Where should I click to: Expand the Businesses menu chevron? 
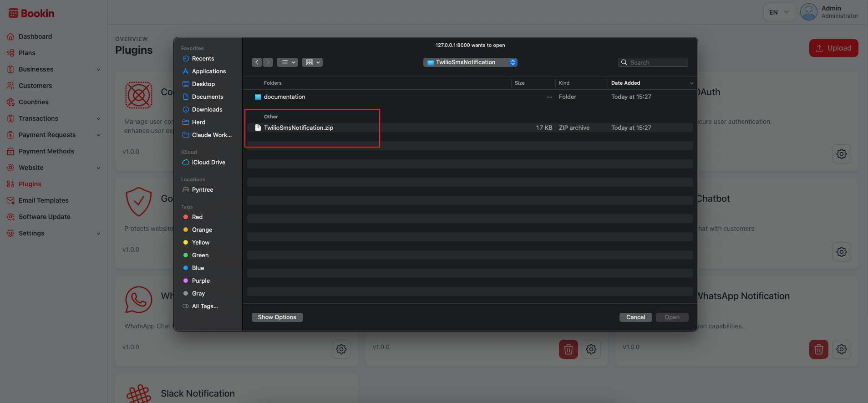click(98, 69)
